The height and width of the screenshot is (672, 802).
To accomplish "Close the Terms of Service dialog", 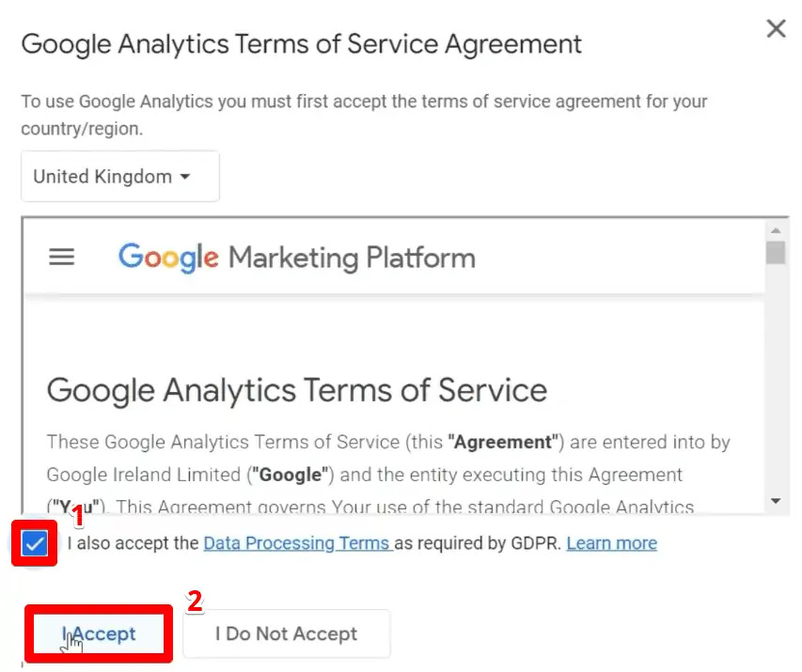I will 776,28.
